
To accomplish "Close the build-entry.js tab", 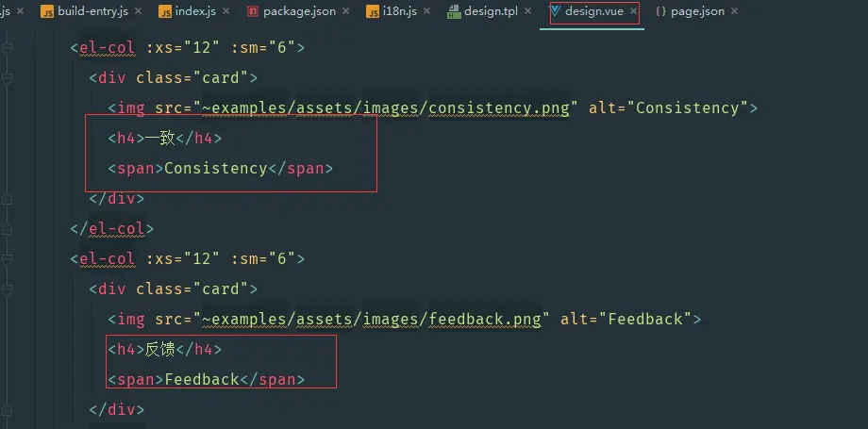I will 138,11.
